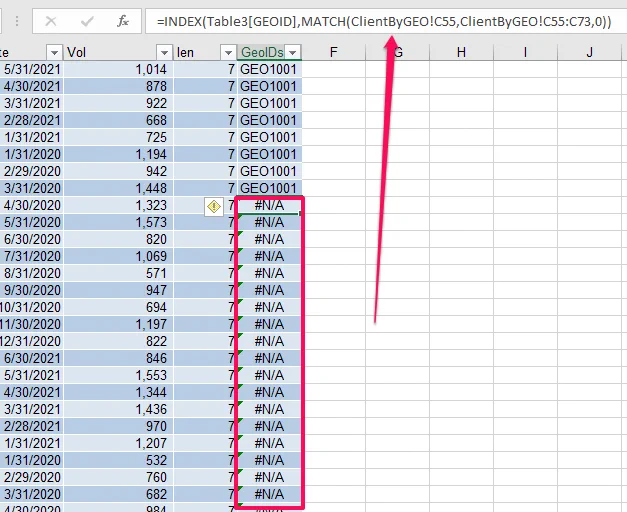Select date cell 8/31/2020
Image resolution: width=627 pixels, height=512 pixels.
pos(32,274)
